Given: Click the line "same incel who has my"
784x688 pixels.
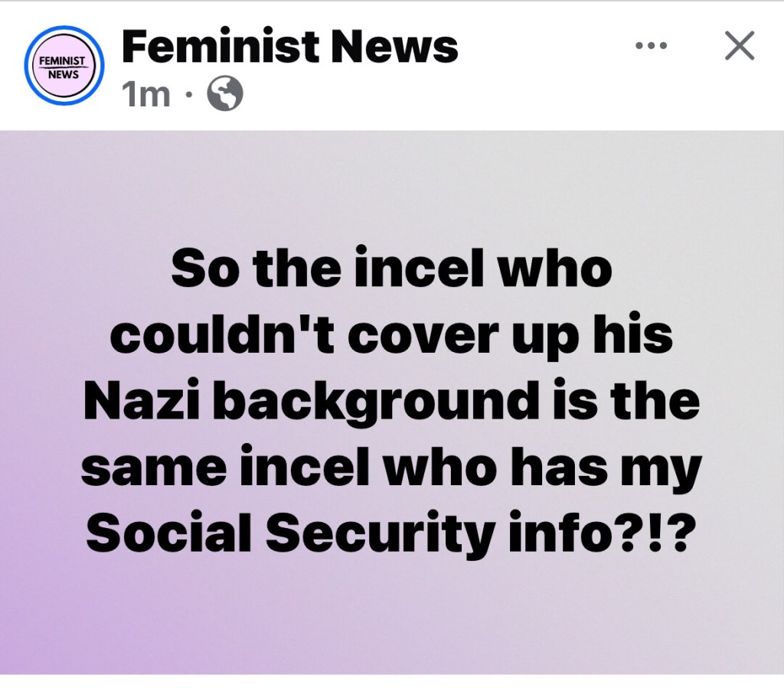Looking at the screenshot, I should click(391, 468).
